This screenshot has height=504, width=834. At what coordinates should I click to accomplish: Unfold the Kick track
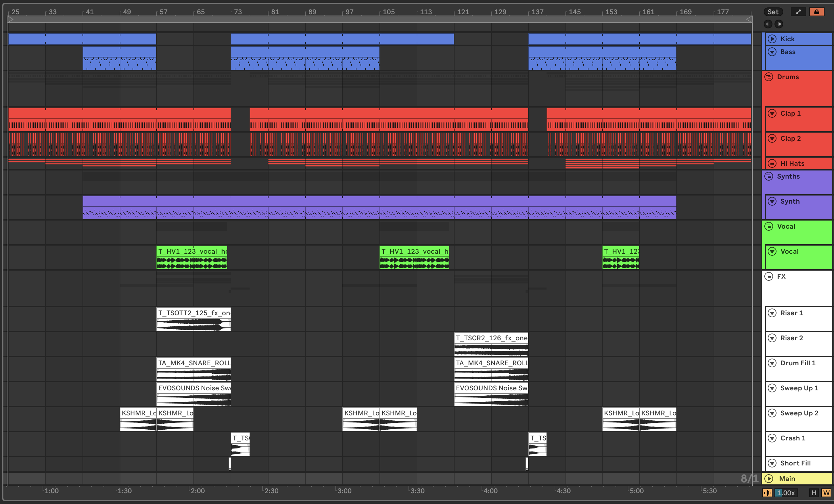[772, 39]
